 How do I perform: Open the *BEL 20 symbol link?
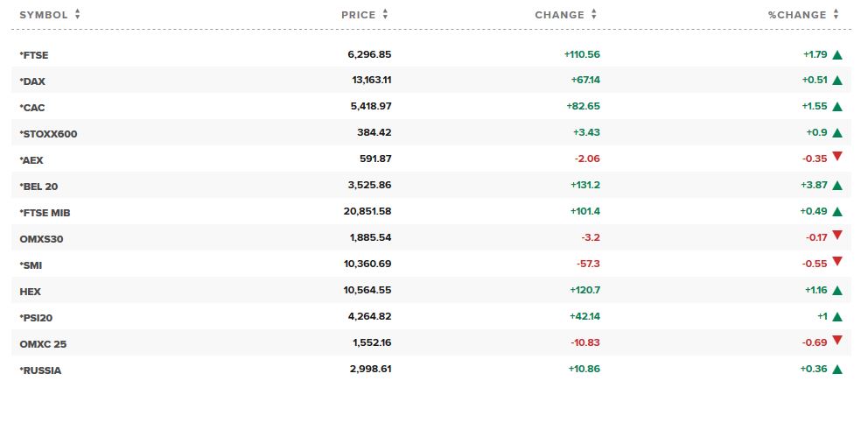(x=38, y=187)
